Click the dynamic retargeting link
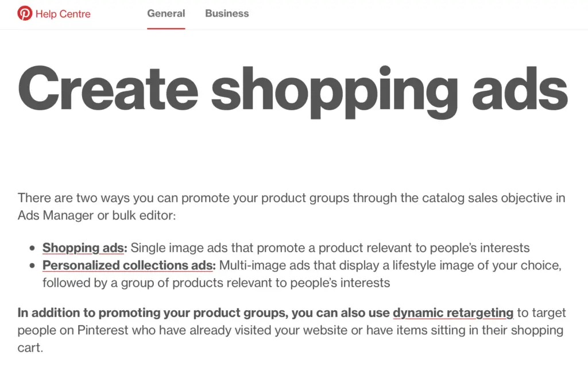Viewport: 588px width, 370px height. [x=453, y=313]
